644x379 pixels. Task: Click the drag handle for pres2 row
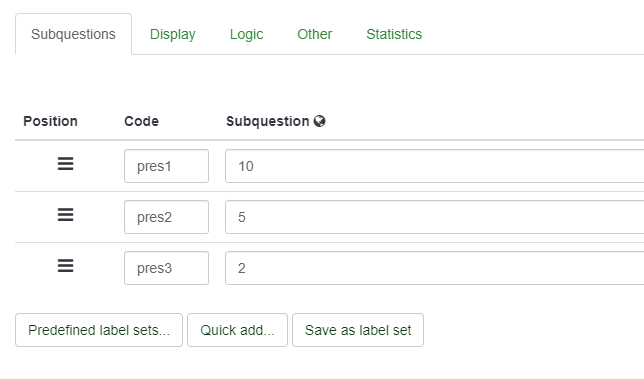[x=65, y=215]
